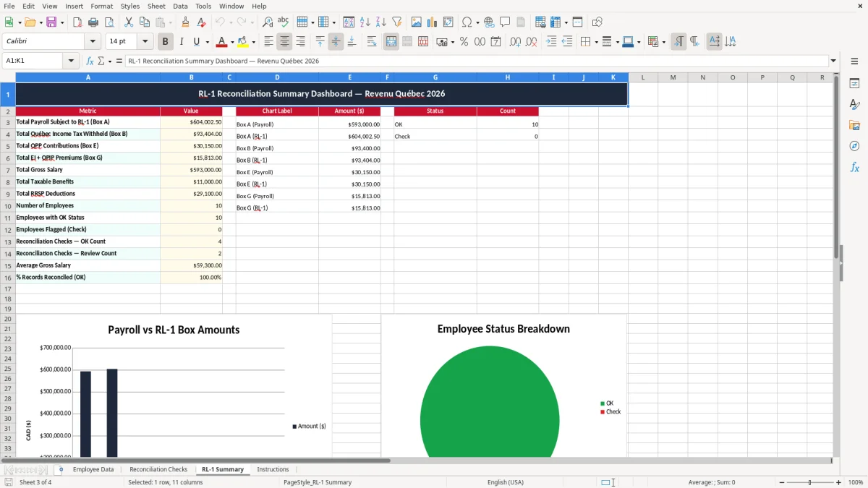The height and width of the screenshot is (488, 868).
Task: Activate Clone Formatting paintbrush
Action: 185,22
